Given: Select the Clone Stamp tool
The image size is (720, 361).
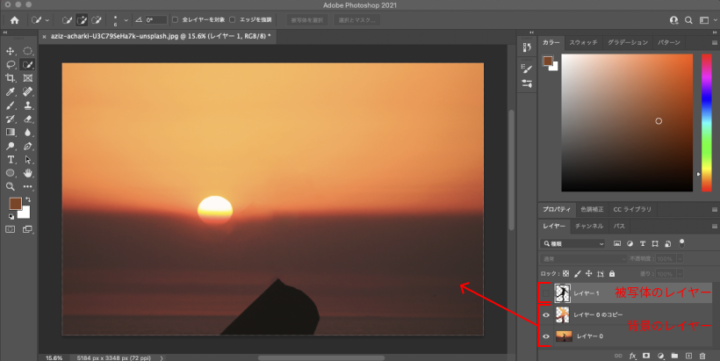Looking at the screenshot, I should [28, 105].
